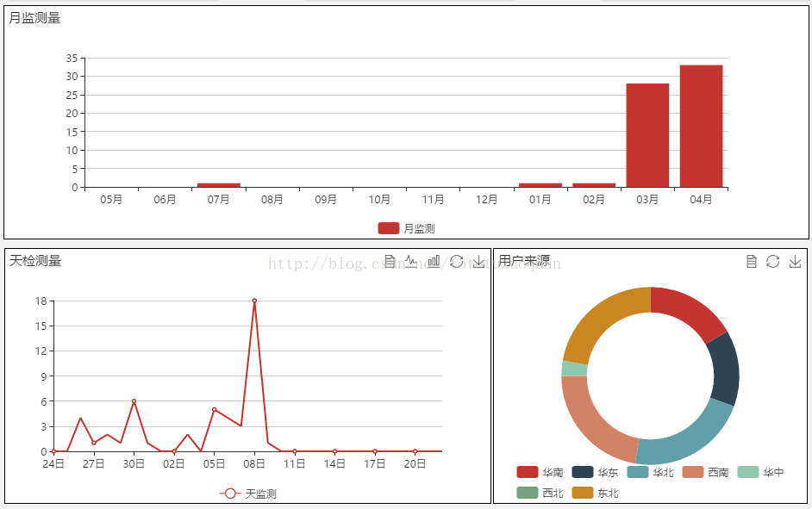Click the 30日 data point at 6

(134, 400)
